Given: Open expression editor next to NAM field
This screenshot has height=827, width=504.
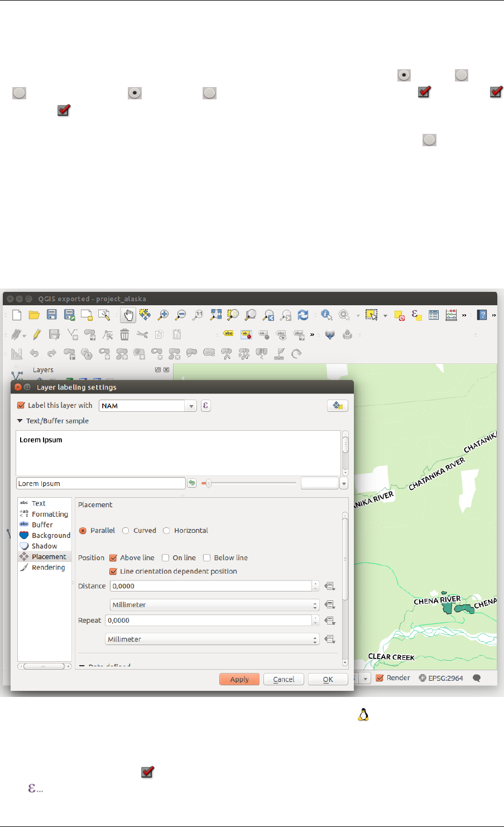Looking at the screenshot, I should coord(205,406).
